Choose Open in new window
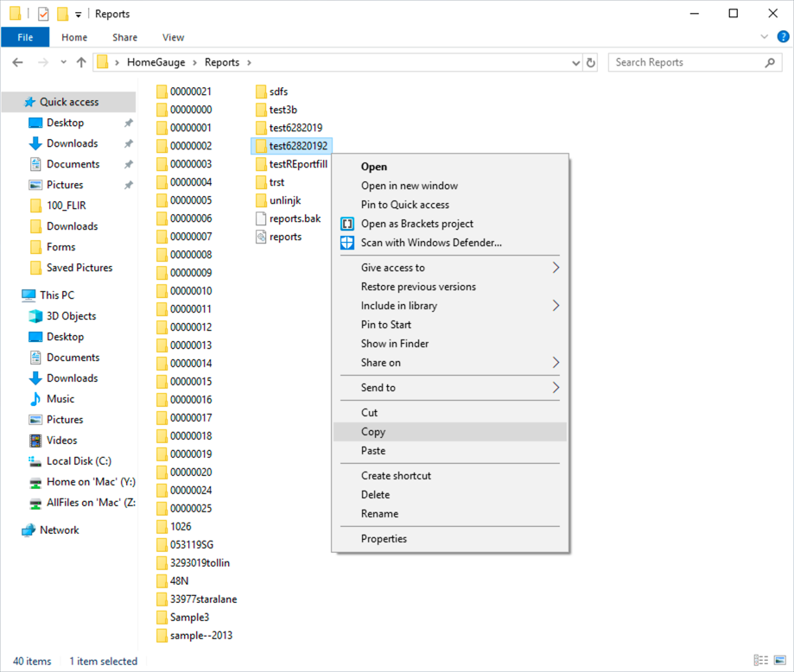The image size is (794, 672). 449,186
